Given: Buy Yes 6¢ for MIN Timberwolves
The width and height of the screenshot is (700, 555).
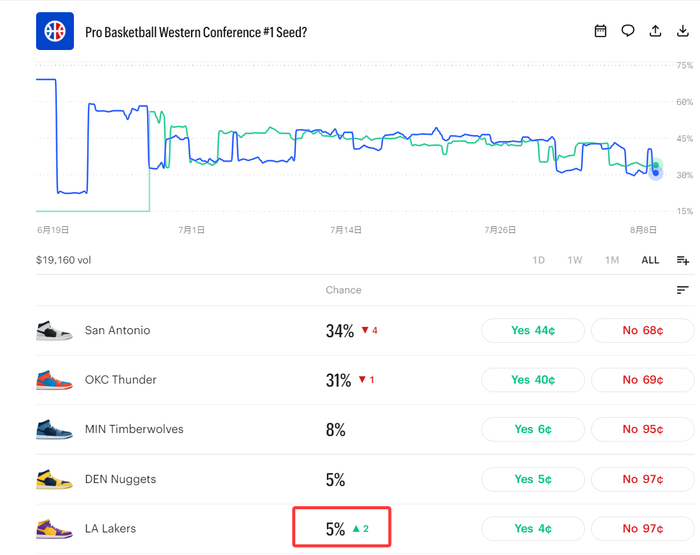Looking at the screenshot, I should pyautogui.click(x=533, y=429).
